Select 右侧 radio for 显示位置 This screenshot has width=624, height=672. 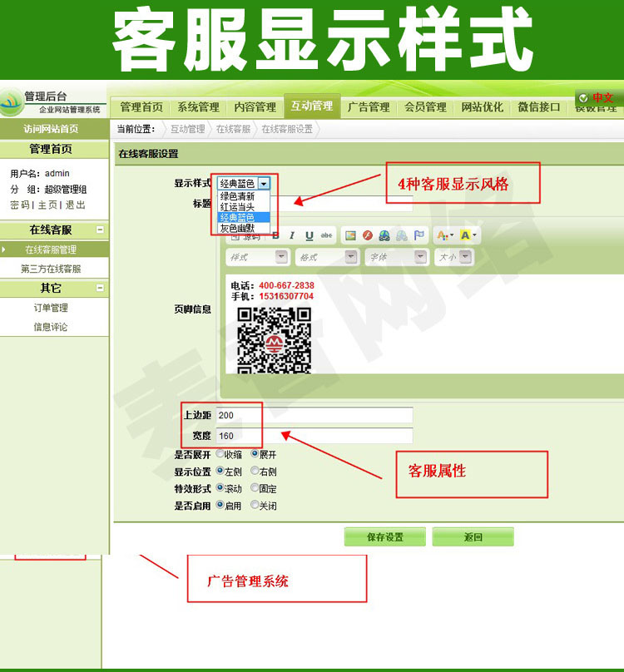[x=255, y=471]
